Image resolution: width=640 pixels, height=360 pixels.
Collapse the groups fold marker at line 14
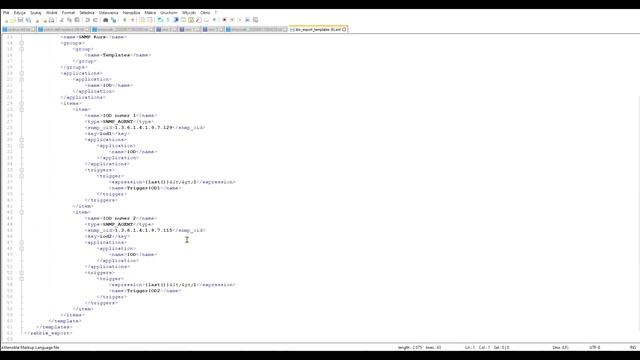[22, 43]
